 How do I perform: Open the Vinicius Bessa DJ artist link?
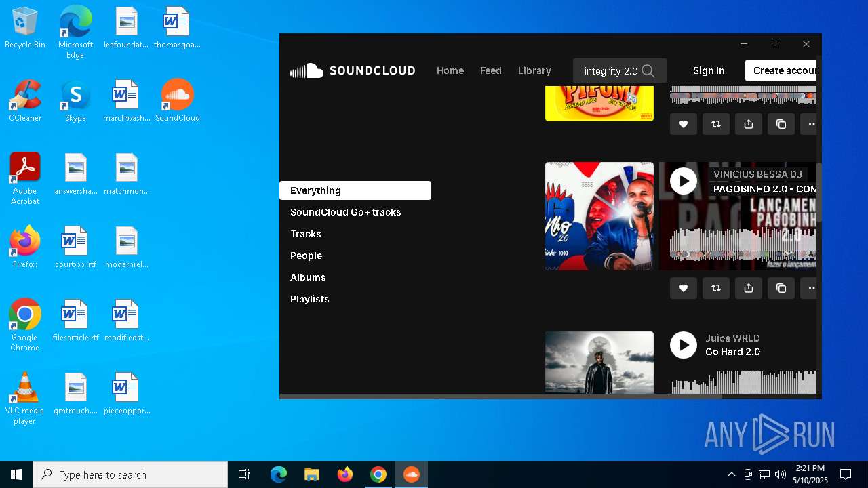click(757, 174)
